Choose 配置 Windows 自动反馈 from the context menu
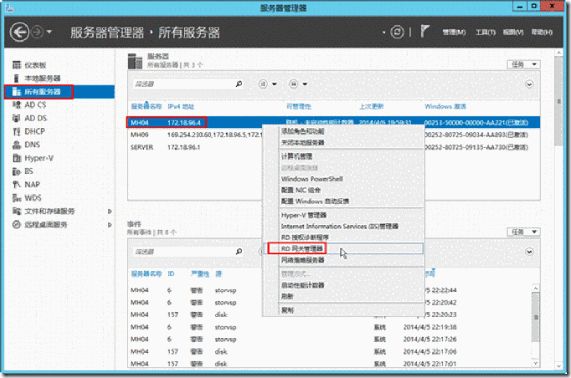 pyautogui.click(x=343, y=201)
